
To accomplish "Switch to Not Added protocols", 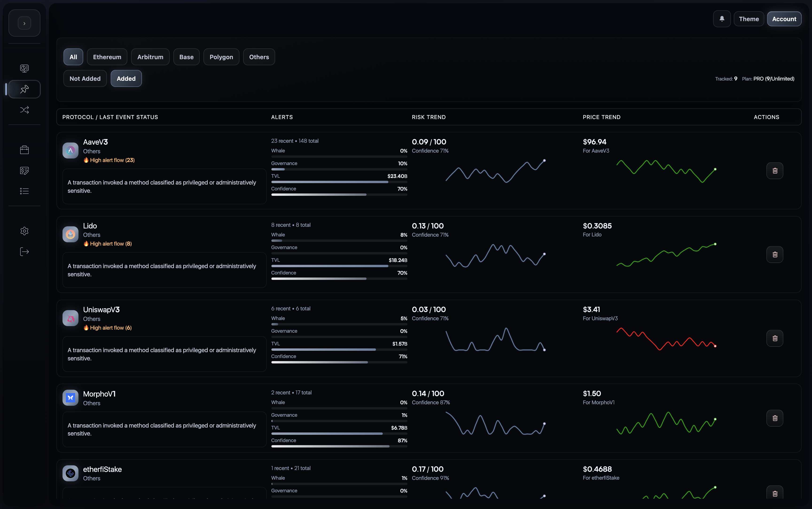I will point(85,78).
